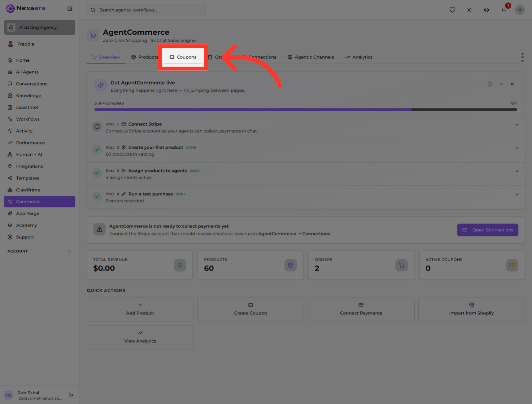Click Connect Payments quick action
The height and width of the screenshot is (404, 532).
[x=361, y=309]
